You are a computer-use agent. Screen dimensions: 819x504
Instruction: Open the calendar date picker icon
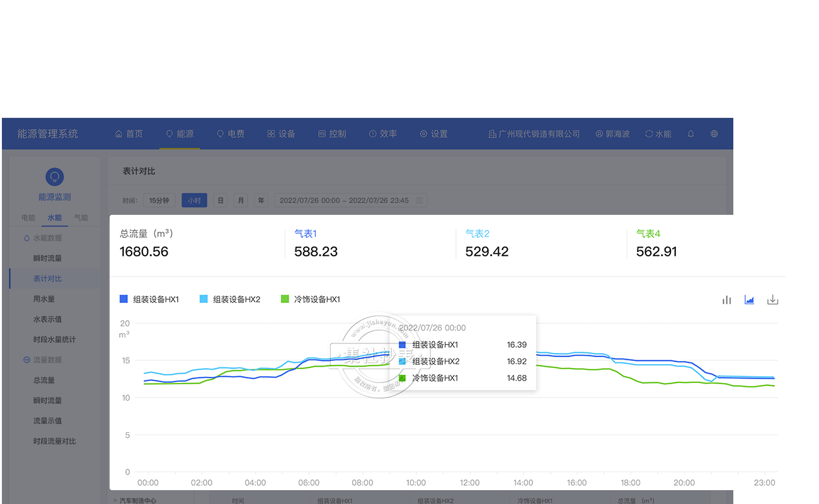pos(420,201)
